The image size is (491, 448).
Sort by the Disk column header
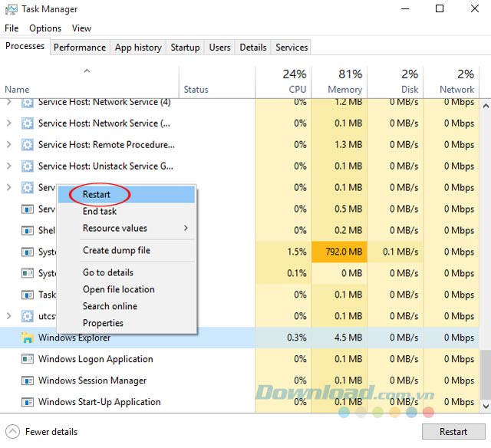tap(395, 83)
